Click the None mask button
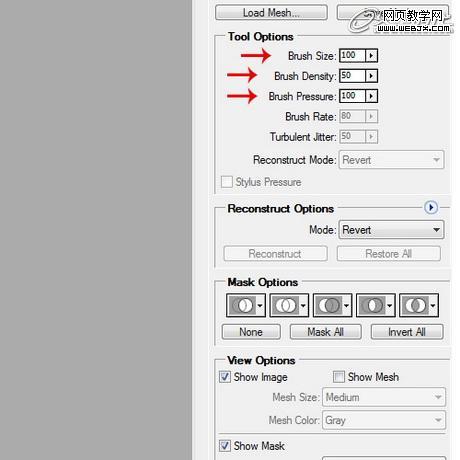The image size is (460, 460). coord(251,332)
